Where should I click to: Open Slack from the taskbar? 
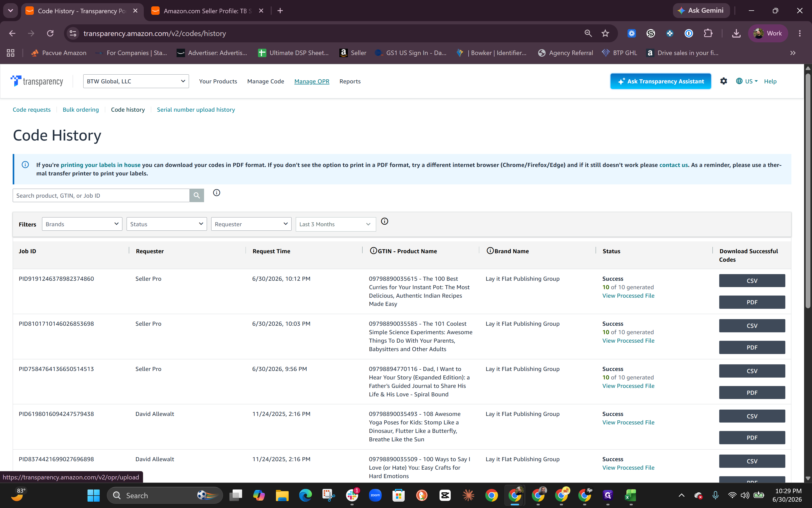[352, 495]
